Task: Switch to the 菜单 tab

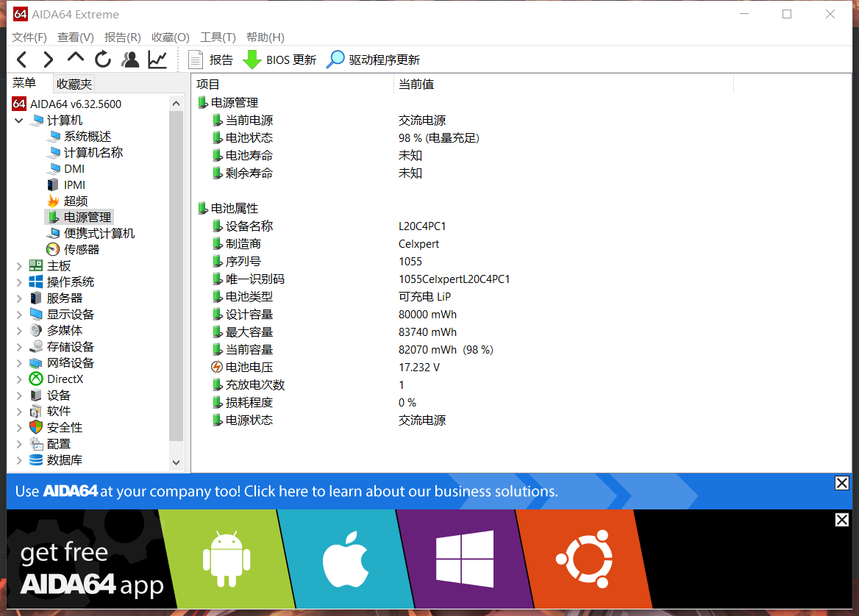Action: tap(24, 83)
